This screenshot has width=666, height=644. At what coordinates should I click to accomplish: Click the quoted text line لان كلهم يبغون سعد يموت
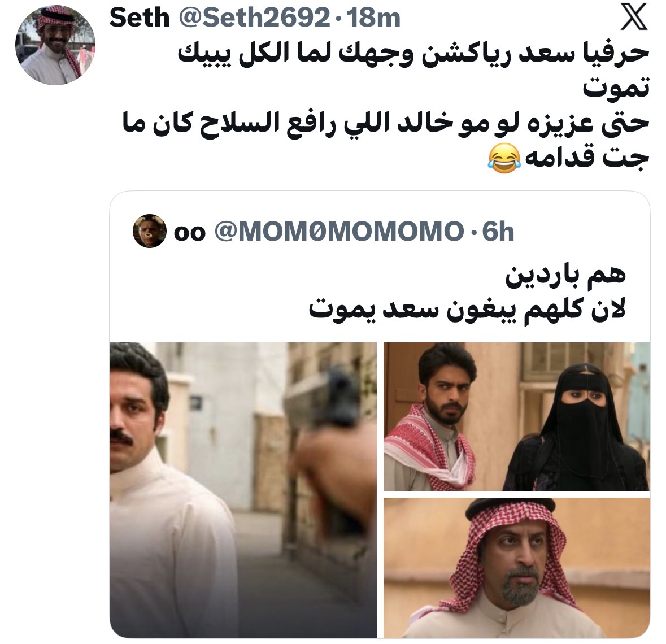tap(467, 309)
